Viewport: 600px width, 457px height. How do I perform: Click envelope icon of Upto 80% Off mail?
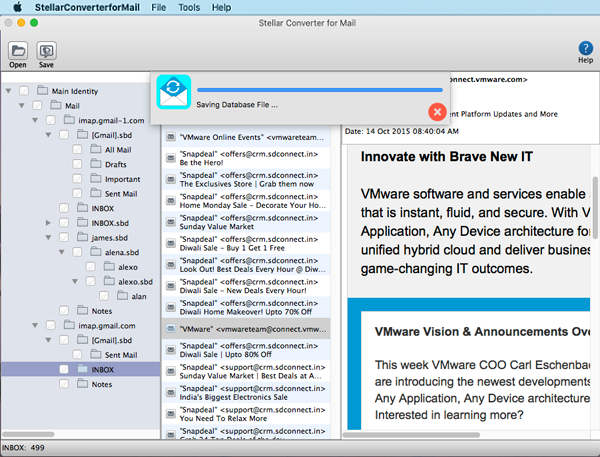171,350
